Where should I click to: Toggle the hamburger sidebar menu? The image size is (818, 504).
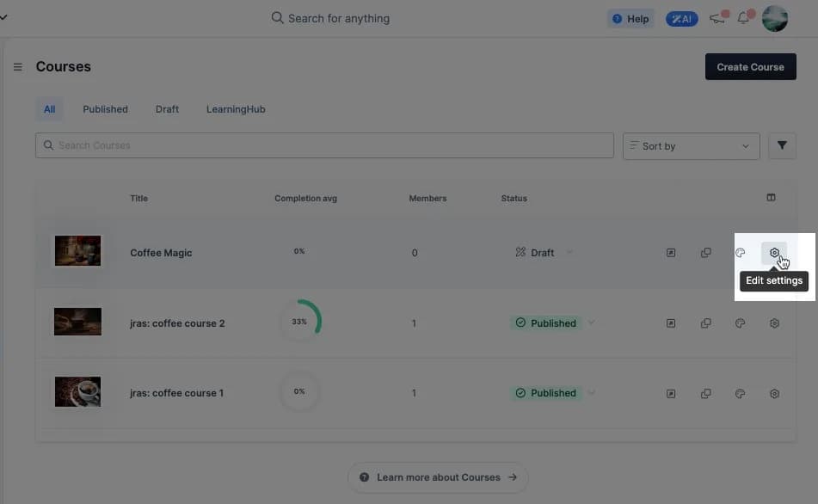(x=18, y=67)
